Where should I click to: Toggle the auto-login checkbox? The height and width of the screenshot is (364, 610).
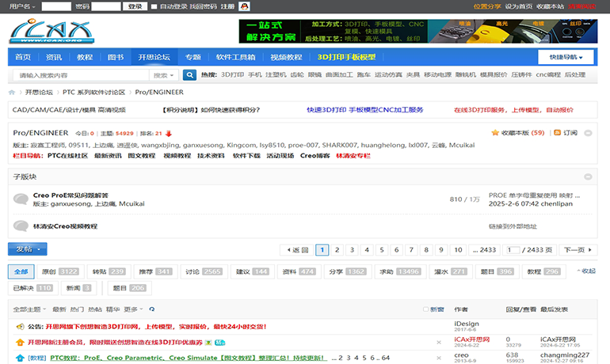coord(154,6)
